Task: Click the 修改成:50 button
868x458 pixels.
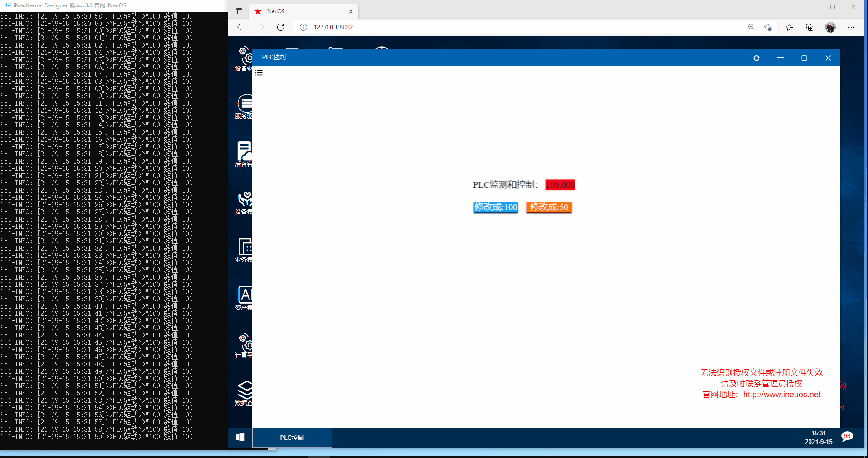Action: [x=549, y=207]
